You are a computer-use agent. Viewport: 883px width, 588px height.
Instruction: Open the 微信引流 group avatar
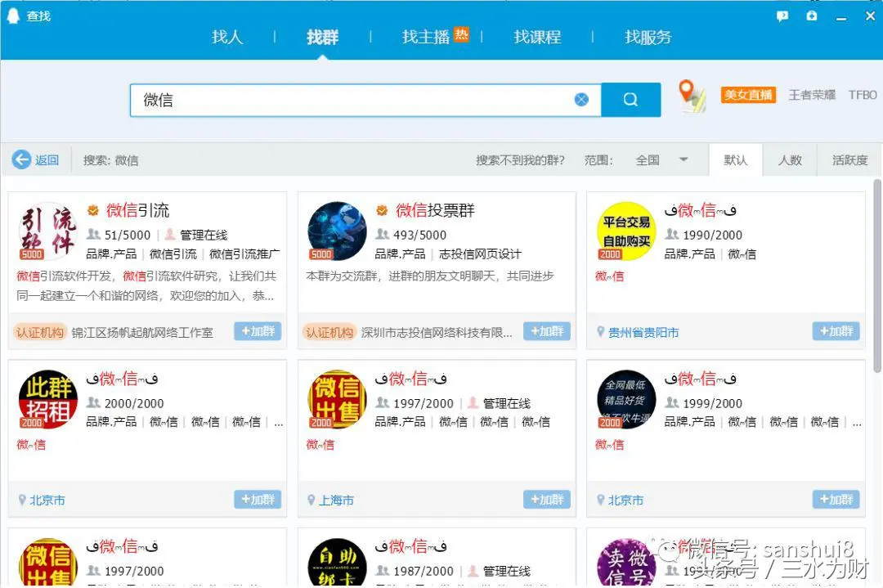48,231
